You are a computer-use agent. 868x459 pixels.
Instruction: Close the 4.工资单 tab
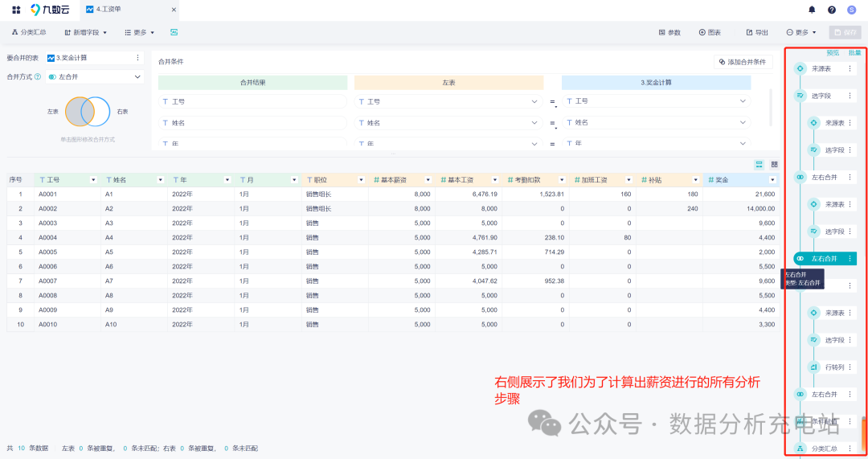pos(174,10)
